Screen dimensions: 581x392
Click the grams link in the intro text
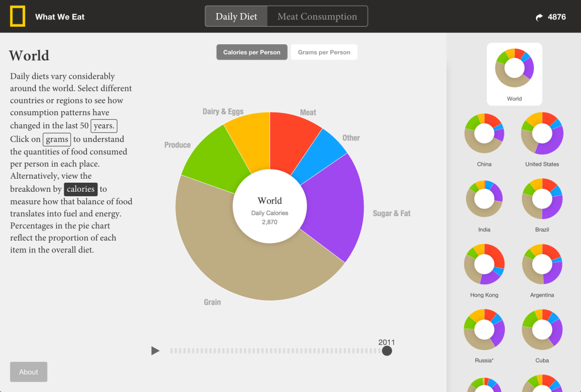pos(57,139)
